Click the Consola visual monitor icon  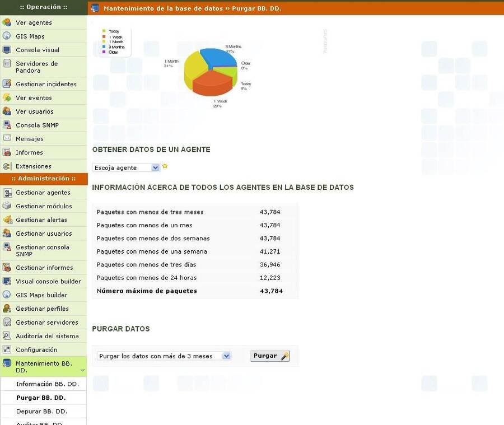click(x=7, y=50)
